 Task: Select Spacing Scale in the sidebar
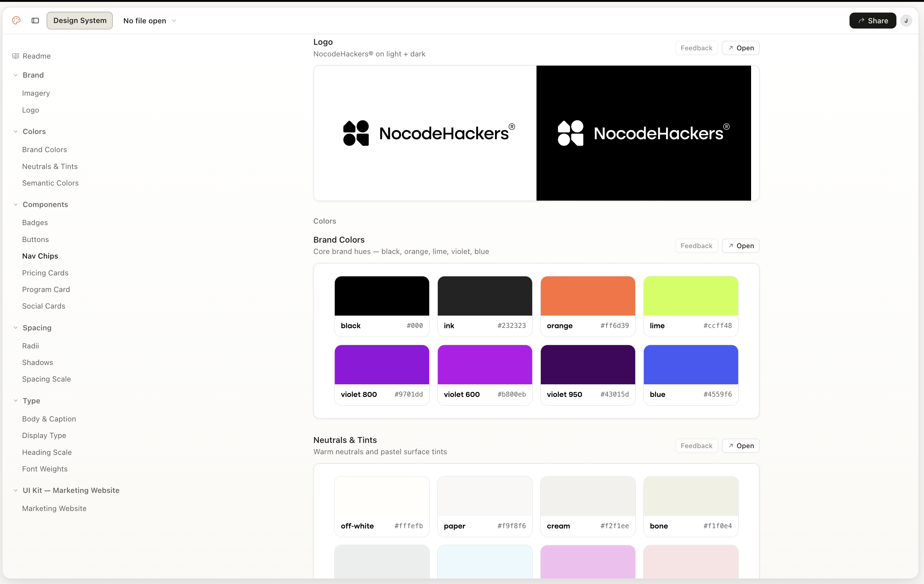coord(46,379)
